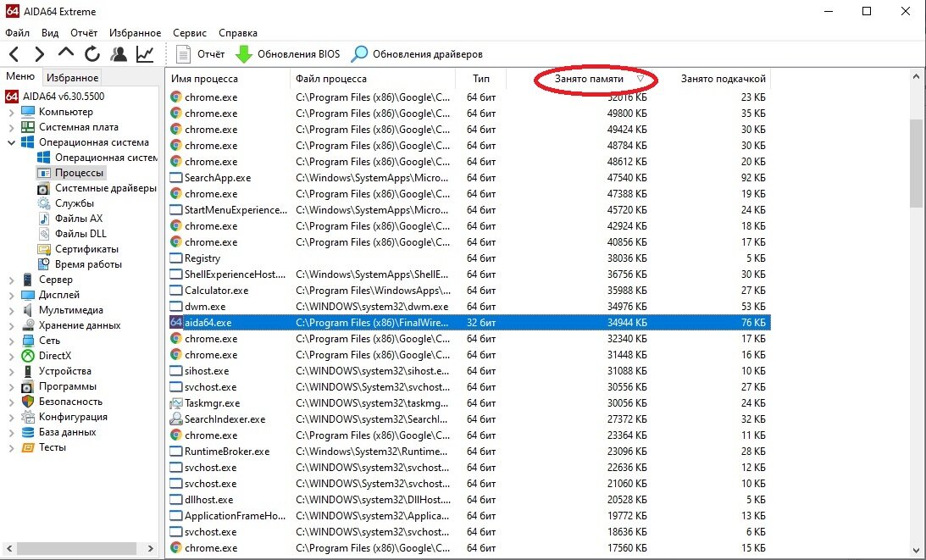926x560 pixels.
Task: Sort by Файл процесса column header
Action: tap(373, 79)
